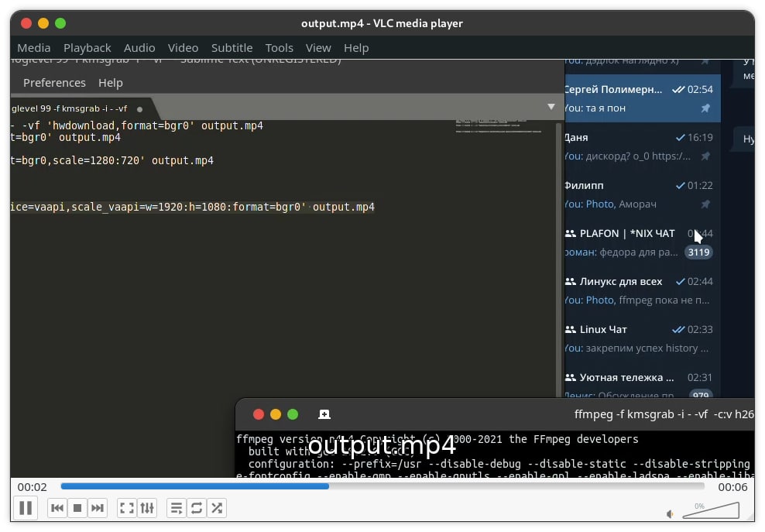Toggle loop repeat mode

coord(197,508)
